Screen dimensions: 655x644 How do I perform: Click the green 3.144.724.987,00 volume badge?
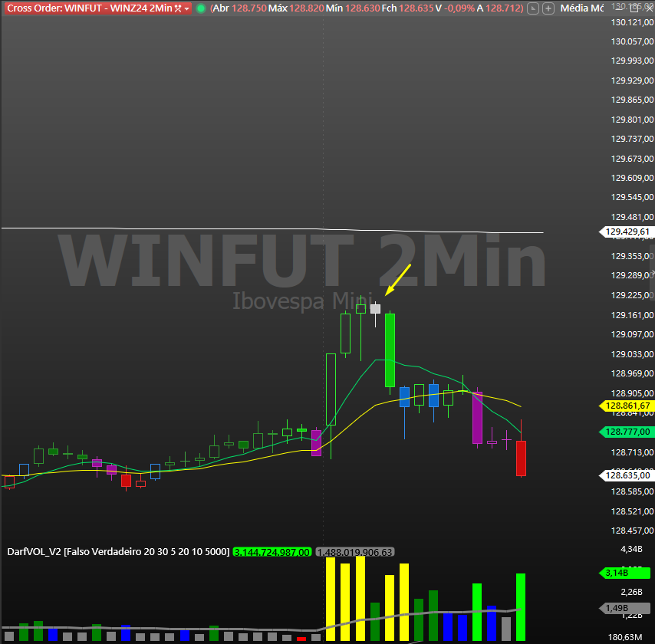coord(272,552)
